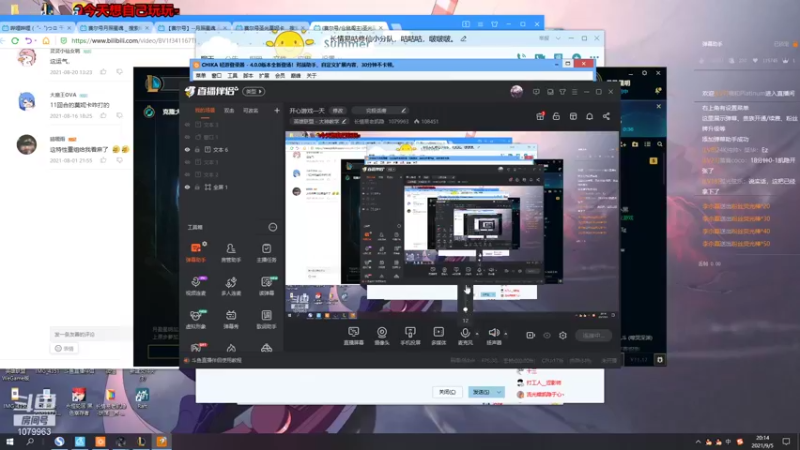Screen dimensions: 800x450
Task: Click the live status button in bottom-right
Action: [x=593, y=335]
